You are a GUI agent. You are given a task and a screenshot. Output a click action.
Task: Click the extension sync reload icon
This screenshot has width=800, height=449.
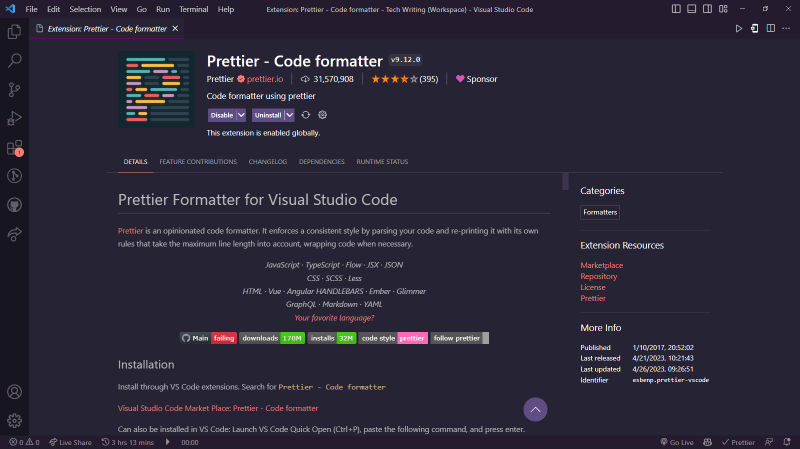[x=306, y=115]
